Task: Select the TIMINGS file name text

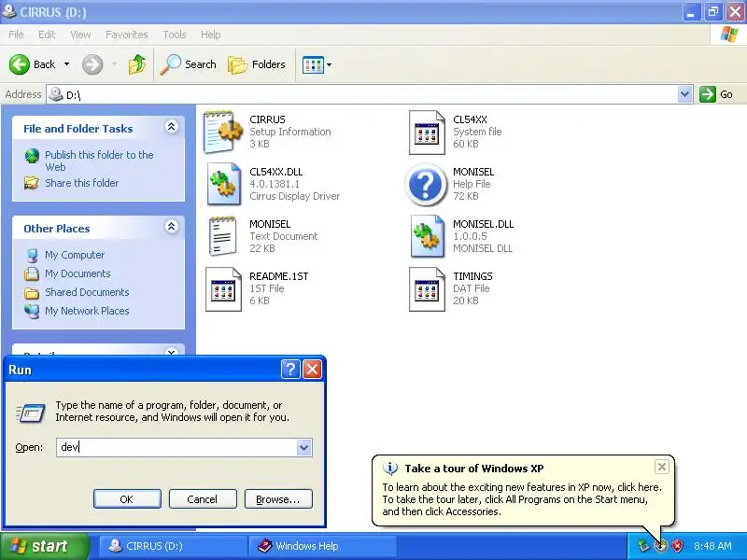Action: (472, 276)
